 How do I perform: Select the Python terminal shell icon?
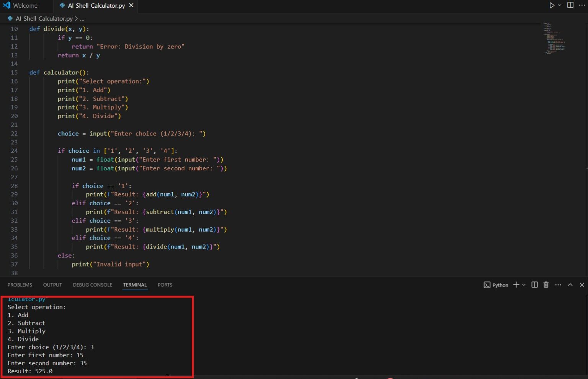(x=487, y=285)
